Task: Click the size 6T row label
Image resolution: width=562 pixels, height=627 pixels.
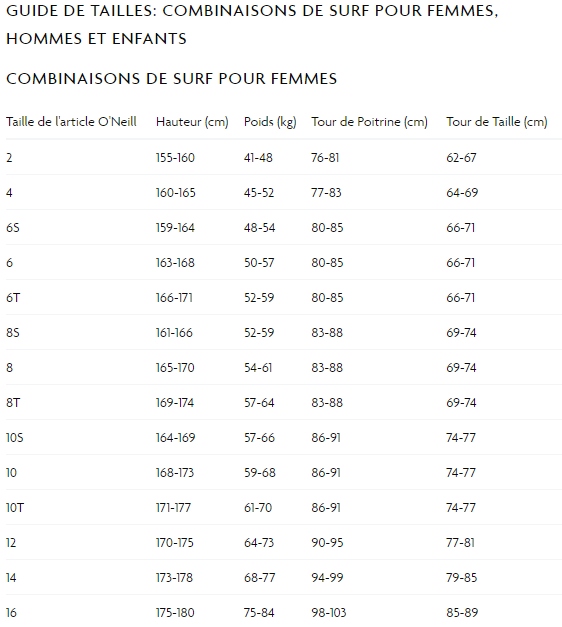Action: (x=13, y=298)
